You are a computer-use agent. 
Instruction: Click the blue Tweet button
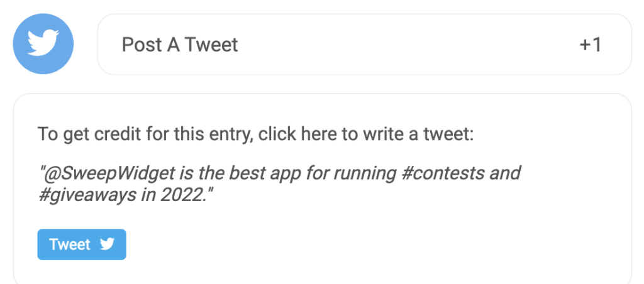tap(82, 244)
